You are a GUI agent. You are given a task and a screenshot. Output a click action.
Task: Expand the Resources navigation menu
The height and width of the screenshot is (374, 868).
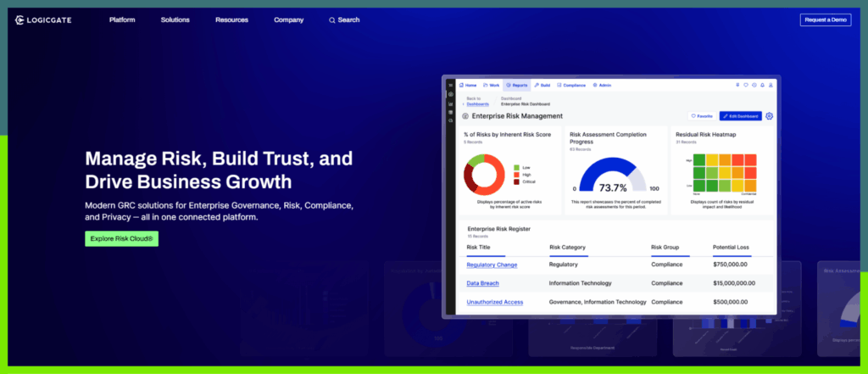(x=231, y=20)
